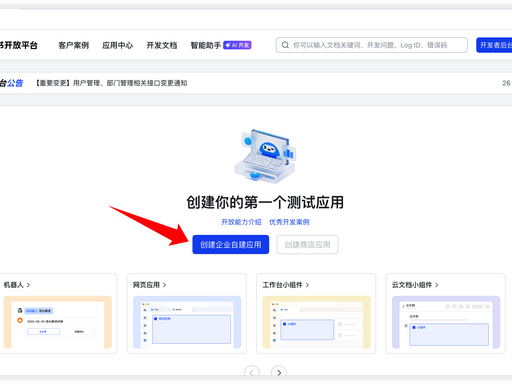Open the 应用中心 menu item
This screenshot has height=384, width=512.
117,45
